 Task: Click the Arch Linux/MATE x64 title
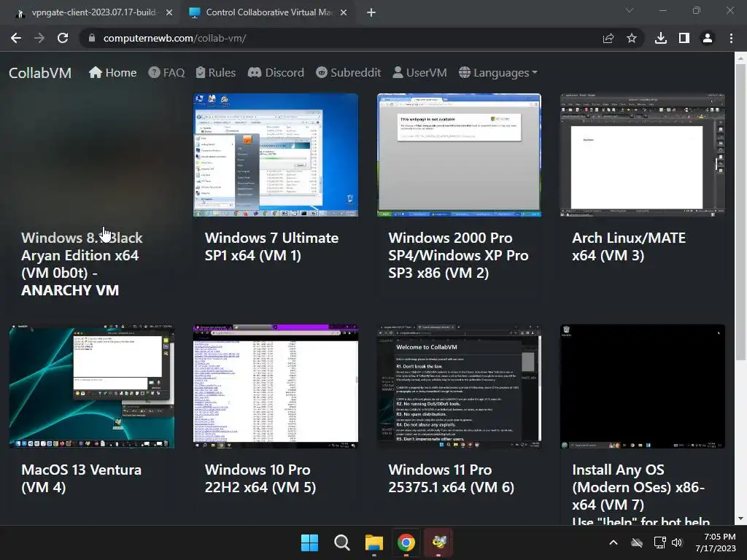point(629,246)
